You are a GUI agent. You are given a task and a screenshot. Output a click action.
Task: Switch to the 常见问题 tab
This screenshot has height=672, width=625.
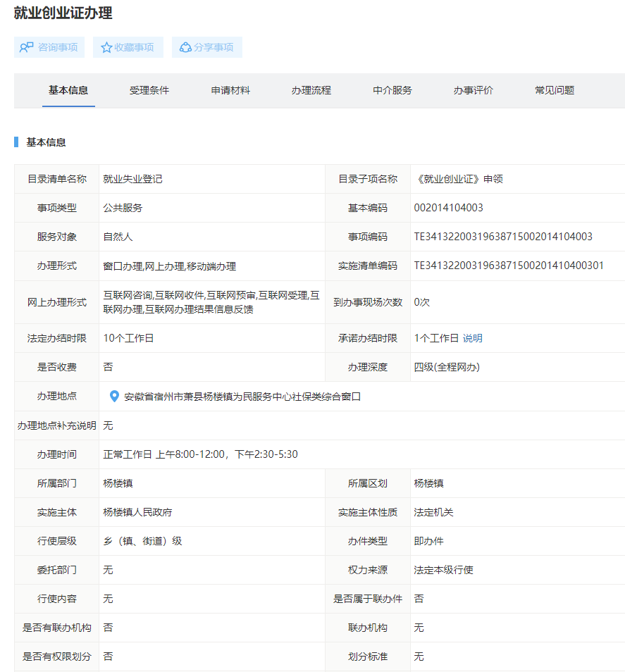[x=555, y=90]
